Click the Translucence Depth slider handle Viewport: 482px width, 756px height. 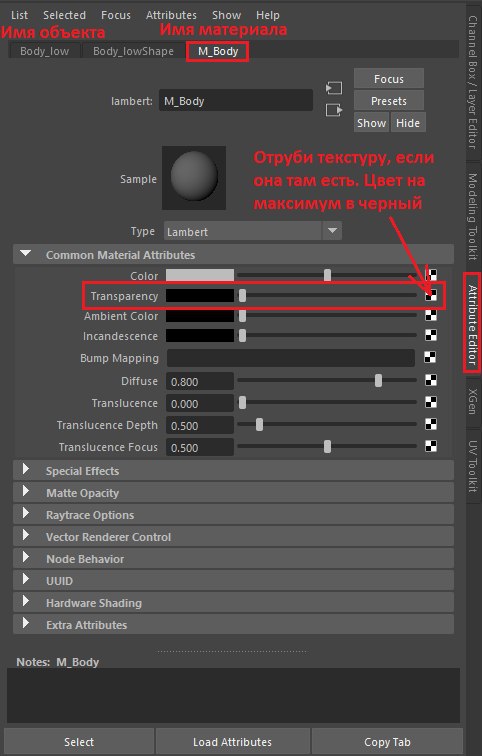[259, 424]
